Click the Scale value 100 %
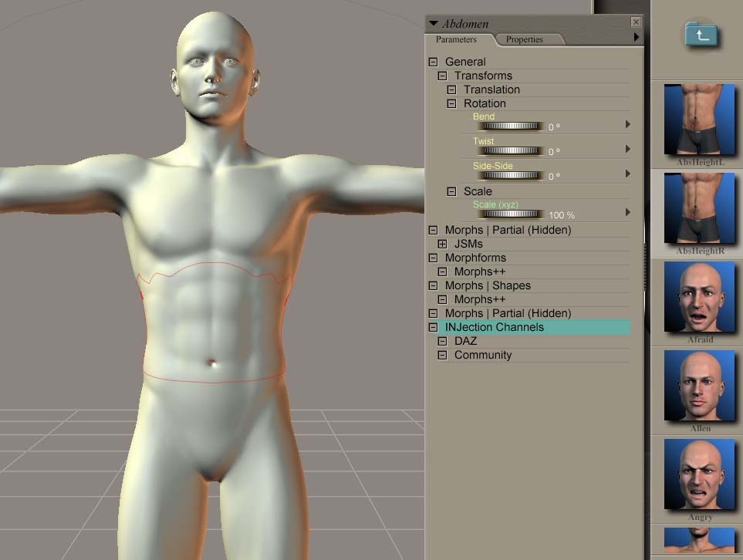The height and width of the screenshot is (560, 743). (x=562, y=215)
